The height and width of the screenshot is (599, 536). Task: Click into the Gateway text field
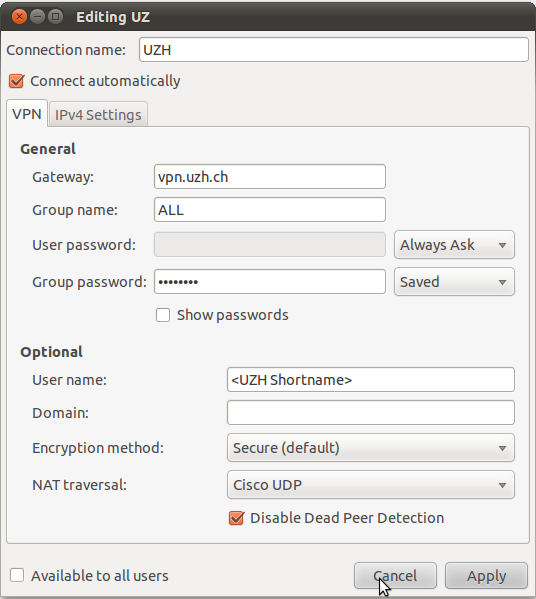pos(270,176)
